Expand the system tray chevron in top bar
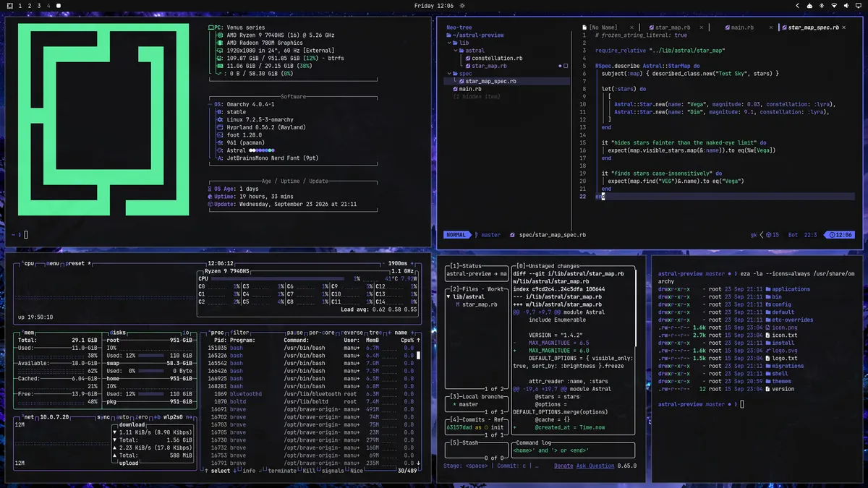Screen dimensions: 868x488 click(797, 6)
